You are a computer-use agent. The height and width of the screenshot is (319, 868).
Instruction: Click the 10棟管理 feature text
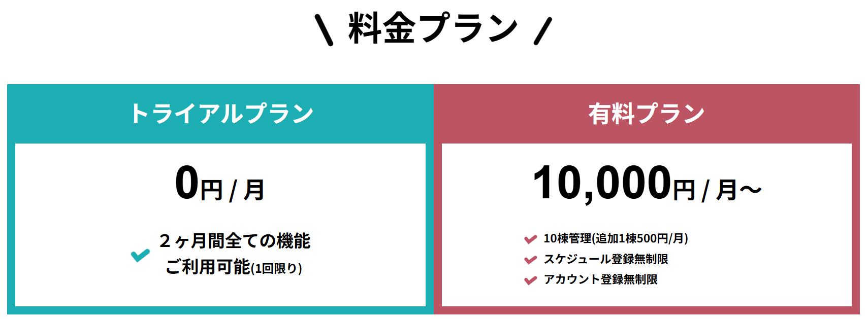[567, 238]
